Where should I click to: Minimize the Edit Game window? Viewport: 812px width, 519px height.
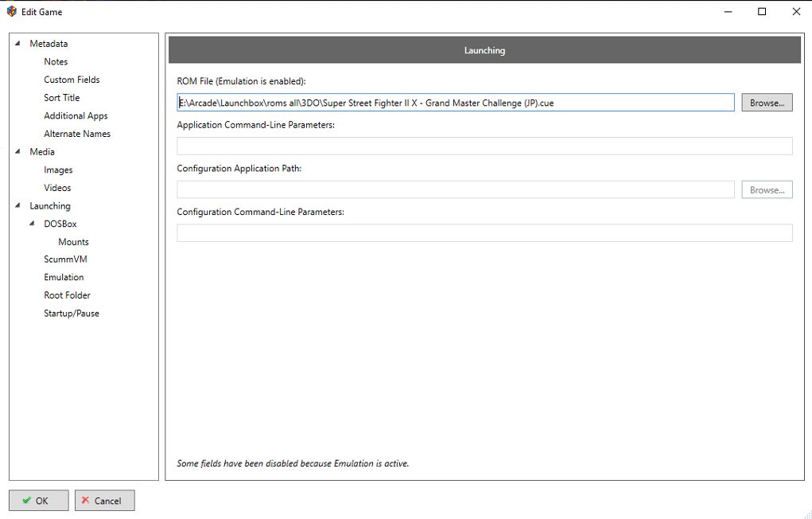pyautogui.click(x=728, y=11)
